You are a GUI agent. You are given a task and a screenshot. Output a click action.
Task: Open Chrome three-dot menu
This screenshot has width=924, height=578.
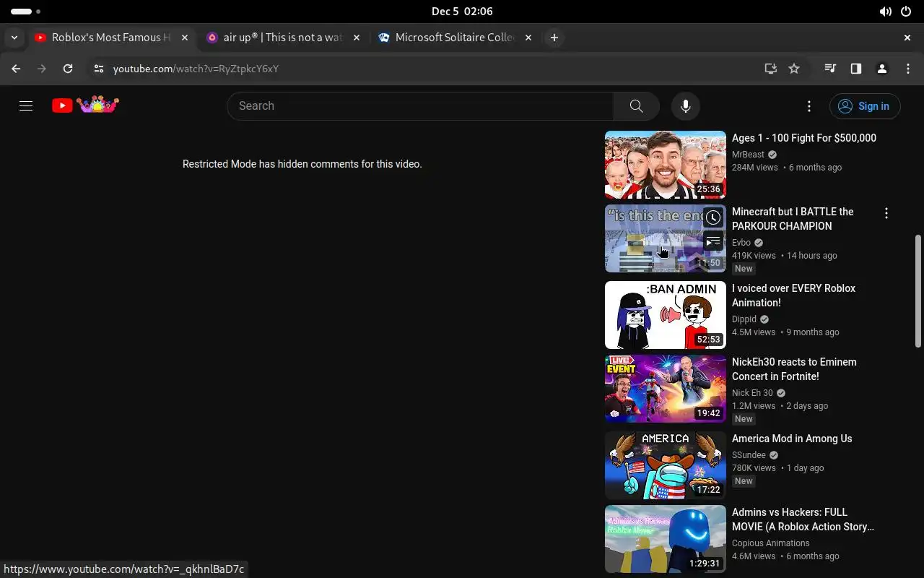click(908, 69)
